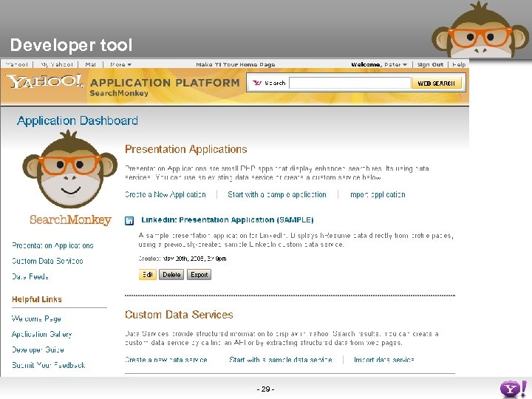This screenshot has height=399, width=532.
Task: Click the Helpful Links heading
Action: (x=37, y=299)
